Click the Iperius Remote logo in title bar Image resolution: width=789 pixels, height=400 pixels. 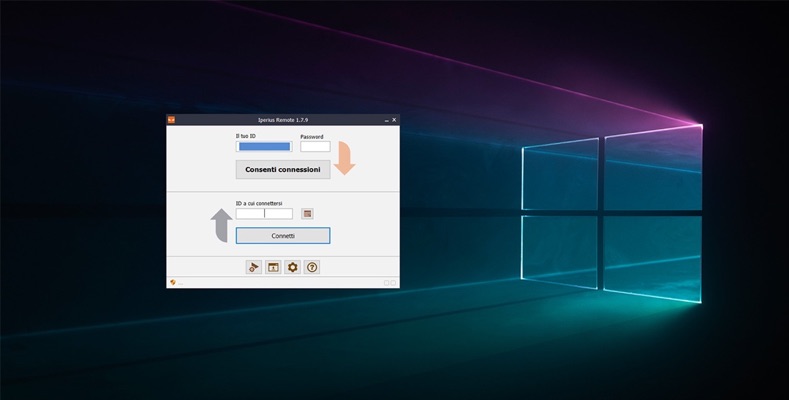(171, 120)
